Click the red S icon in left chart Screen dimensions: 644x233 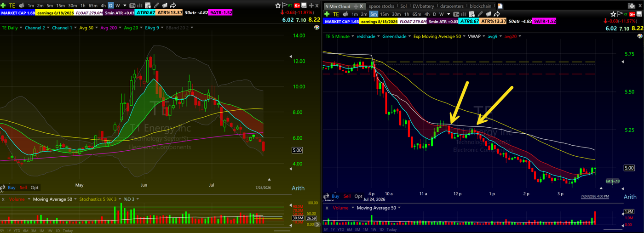297,6
